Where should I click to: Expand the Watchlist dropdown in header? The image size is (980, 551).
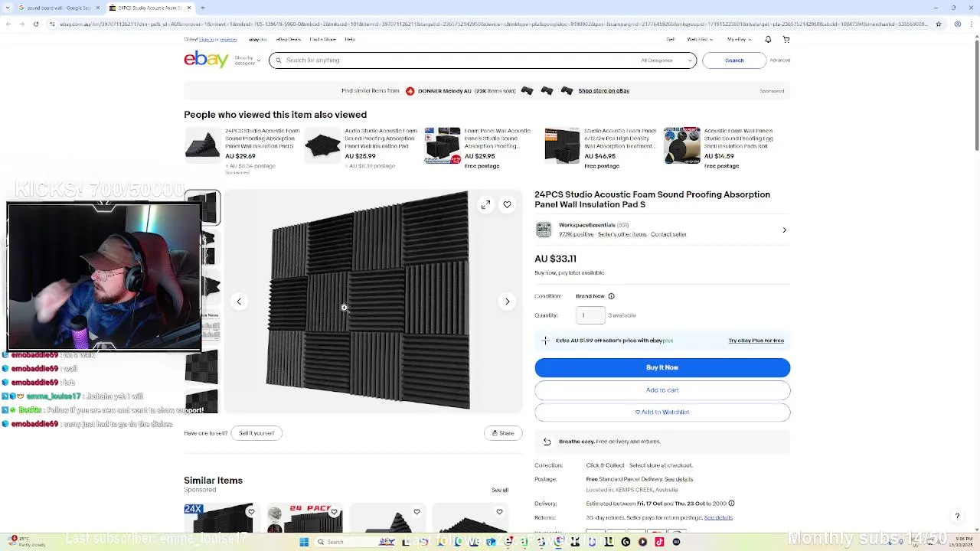point(699,39)
